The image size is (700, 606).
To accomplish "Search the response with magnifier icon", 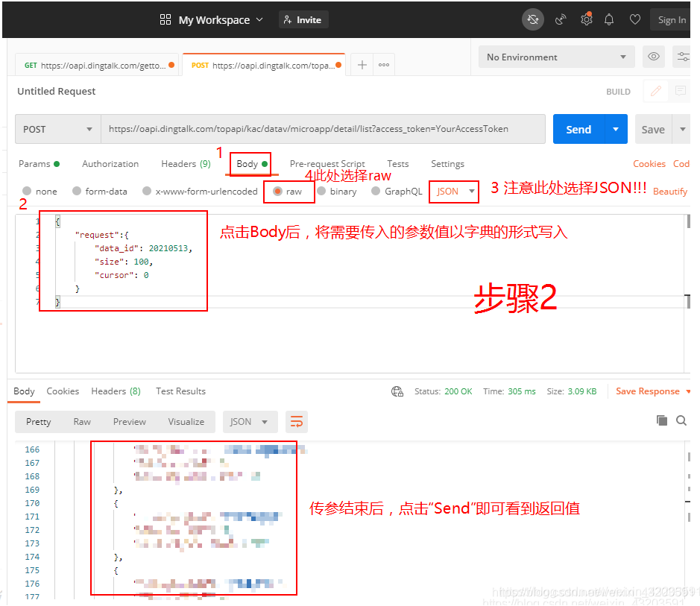I will point(681,420).
